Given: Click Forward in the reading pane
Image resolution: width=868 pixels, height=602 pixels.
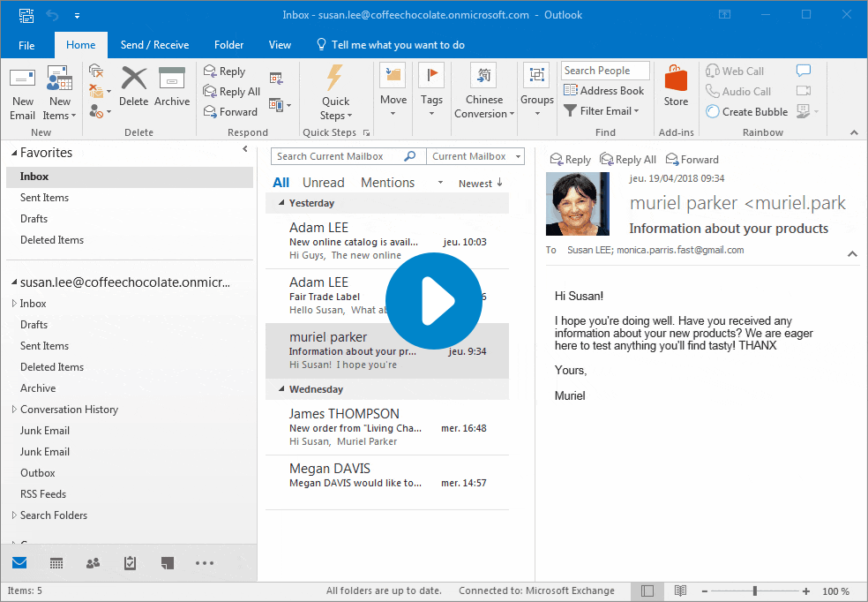Looking at the screenshot, I should 692,160.
